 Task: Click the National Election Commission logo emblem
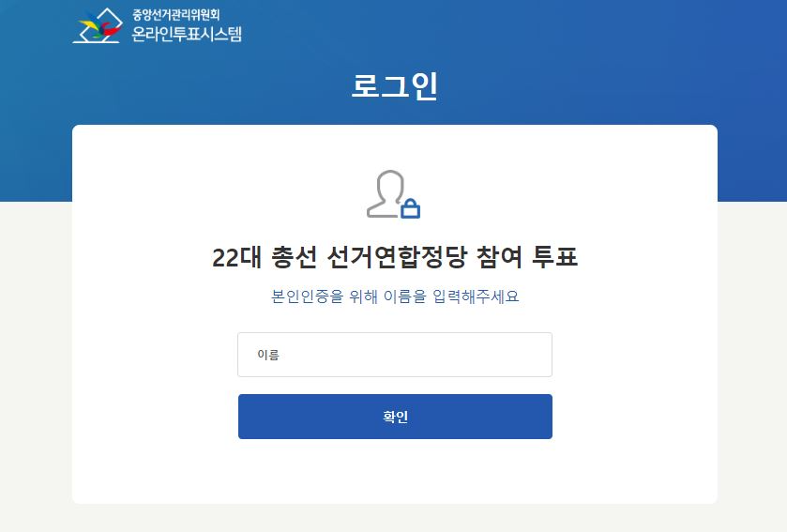tap(98, 25)
